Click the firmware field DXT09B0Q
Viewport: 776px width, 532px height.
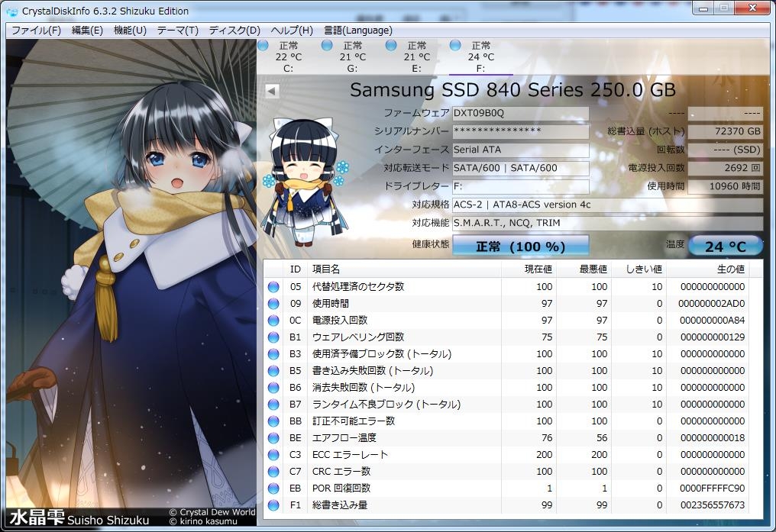(x=521, y=113)
